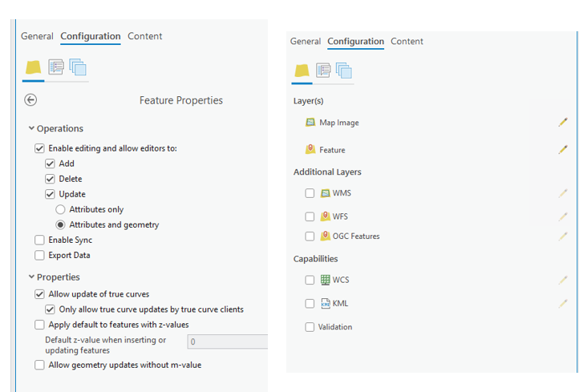The width and height of the screenshot is (579, 392).
Task: Click the default z-value input field
Action: [227, 341]
